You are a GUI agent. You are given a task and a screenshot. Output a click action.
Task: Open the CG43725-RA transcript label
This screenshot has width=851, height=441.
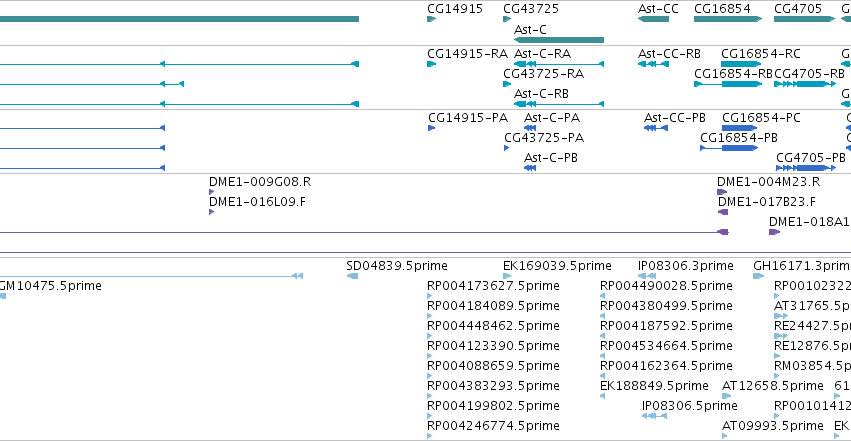[543, 74]
